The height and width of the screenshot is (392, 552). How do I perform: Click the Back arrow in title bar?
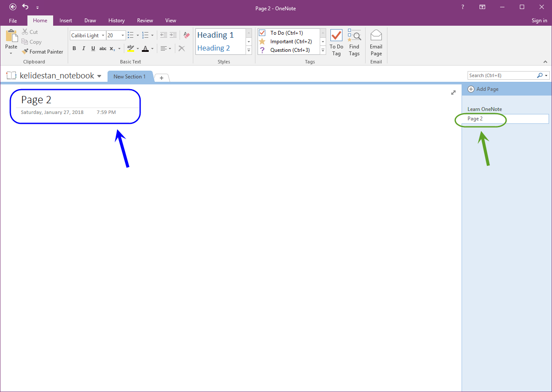coord(13,7)
